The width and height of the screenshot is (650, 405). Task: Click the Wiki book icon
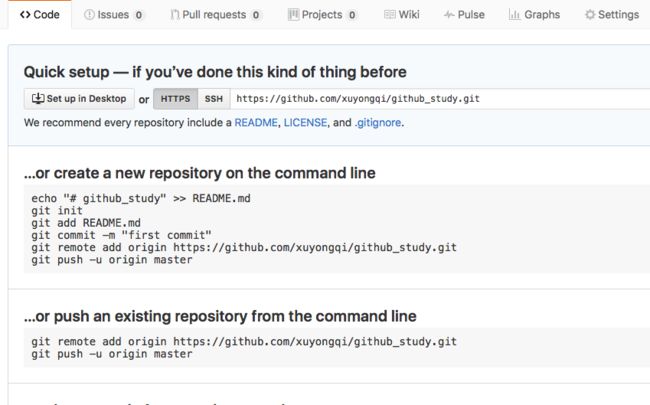click(390, 15)
